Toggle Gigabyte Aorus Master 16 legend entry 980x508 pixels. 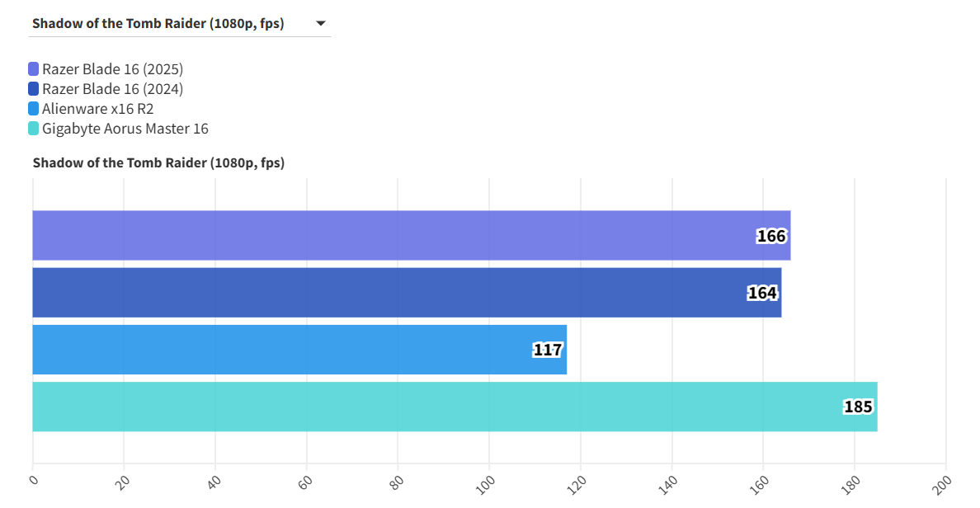coord(125,129)
